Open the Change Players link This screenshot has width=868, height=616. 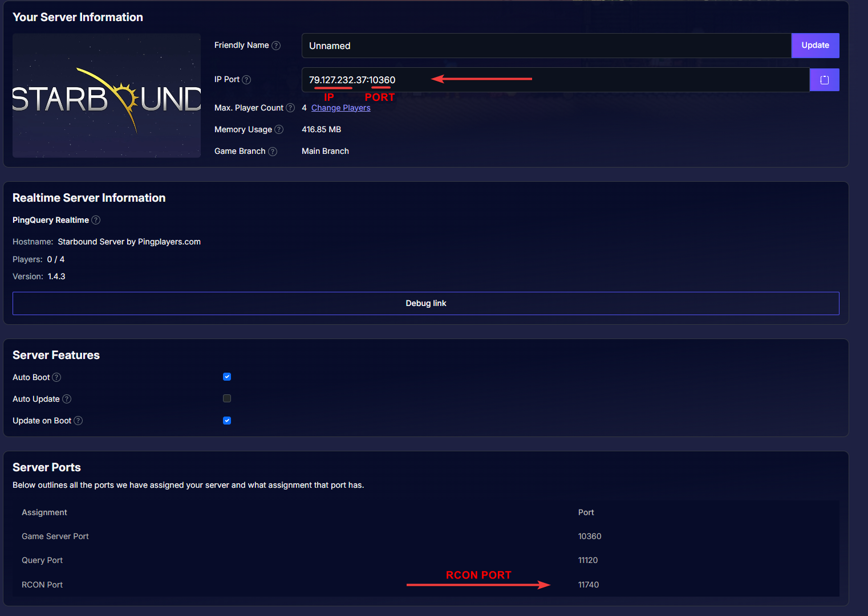click(x=340, y=108)
